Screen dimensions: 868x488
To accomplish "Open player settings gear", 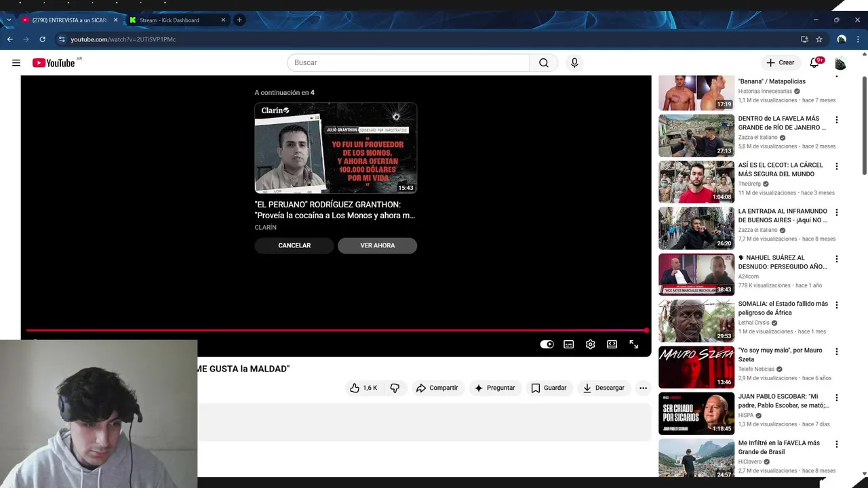I will pyautogui.click(x=591, y=344).
